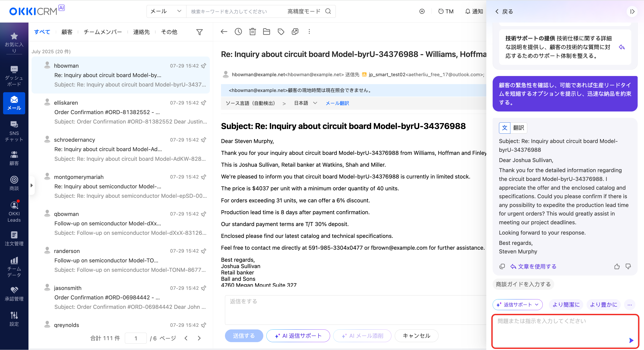Copy the AI-generated reply text
644x350 pixels.
click(502, 266)
